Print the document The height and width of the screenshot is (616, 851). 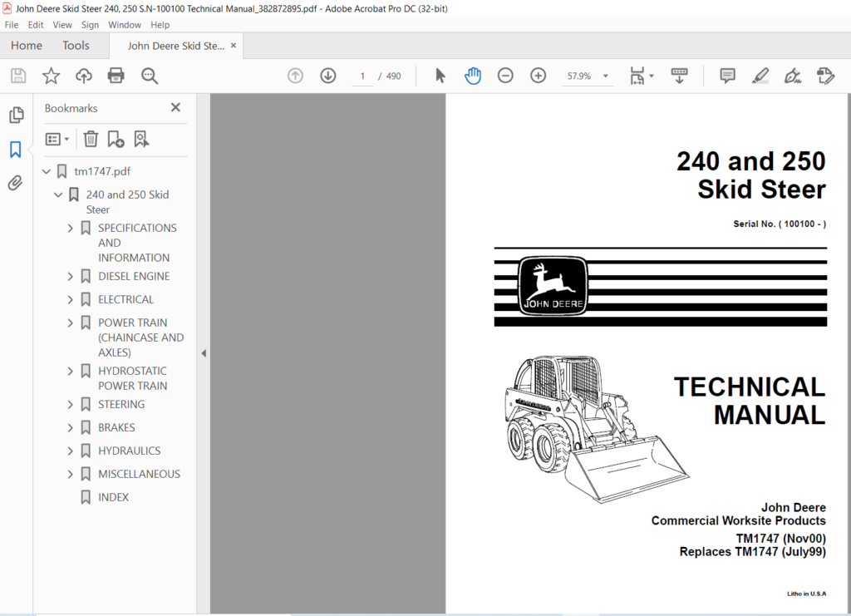[116, 76]
